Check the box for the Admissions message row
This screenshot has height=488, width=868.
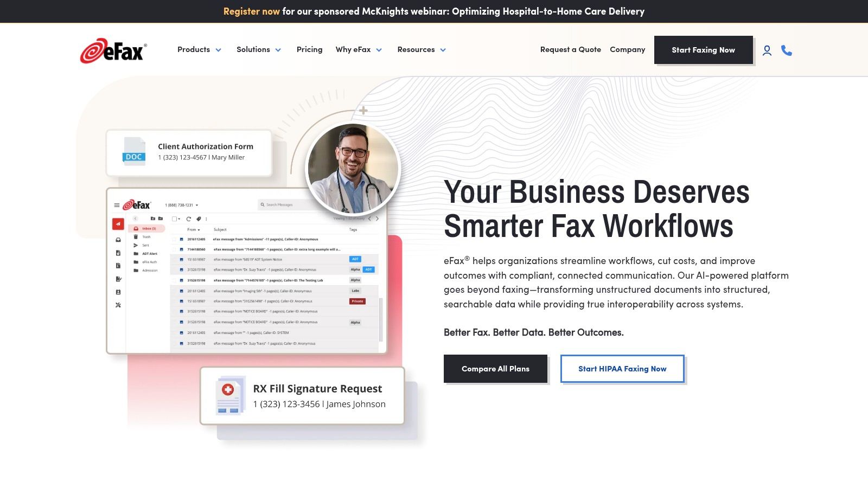(174, 239)
